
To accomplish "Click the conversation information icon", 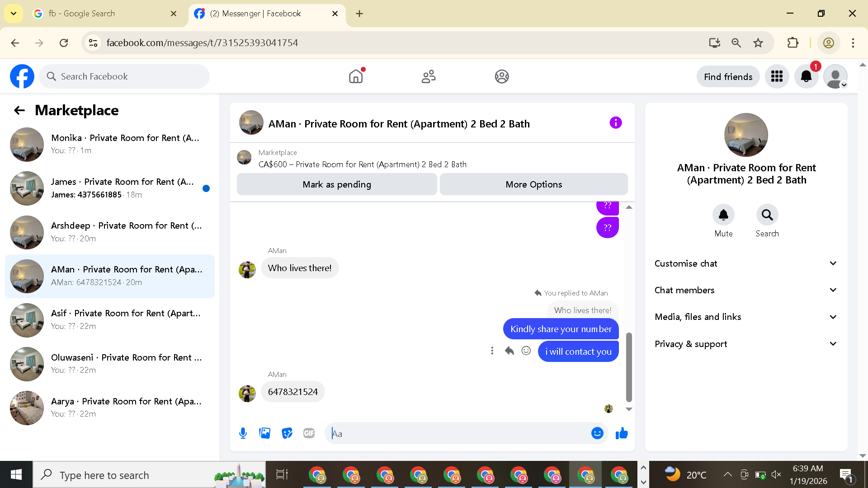I will point(615,123).
